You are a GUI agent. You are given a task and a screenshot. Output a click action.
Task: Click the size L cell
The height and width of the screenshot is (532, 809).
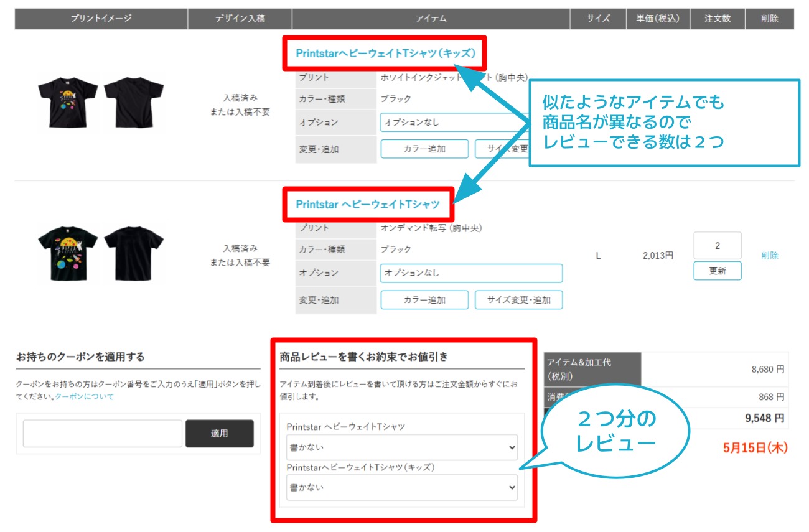coord(598,255)
